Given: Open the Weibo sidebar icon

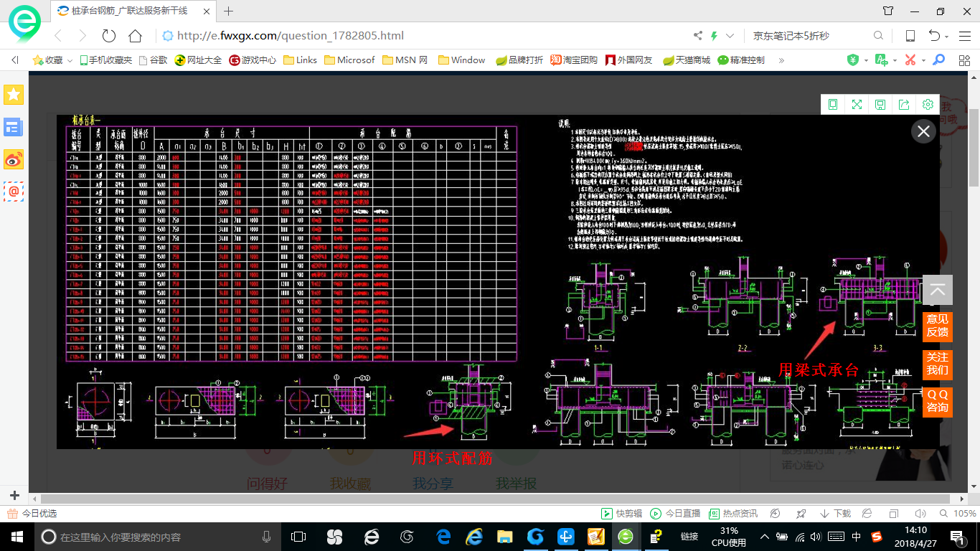Looking at the screenshot, I should click(x=14, y=160).
